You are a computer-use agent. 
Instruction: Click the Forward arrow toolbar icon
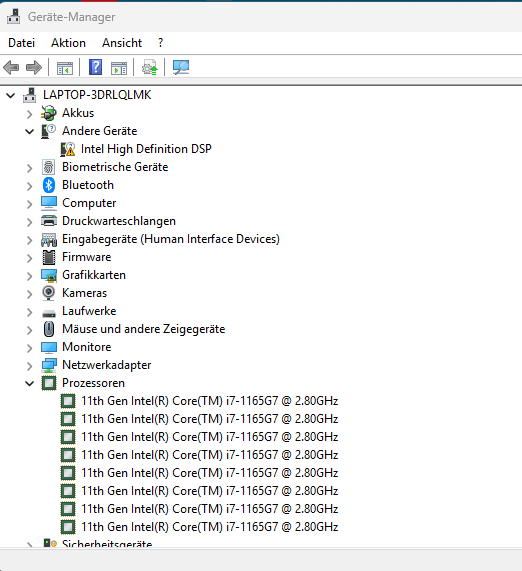coord(34,67)
